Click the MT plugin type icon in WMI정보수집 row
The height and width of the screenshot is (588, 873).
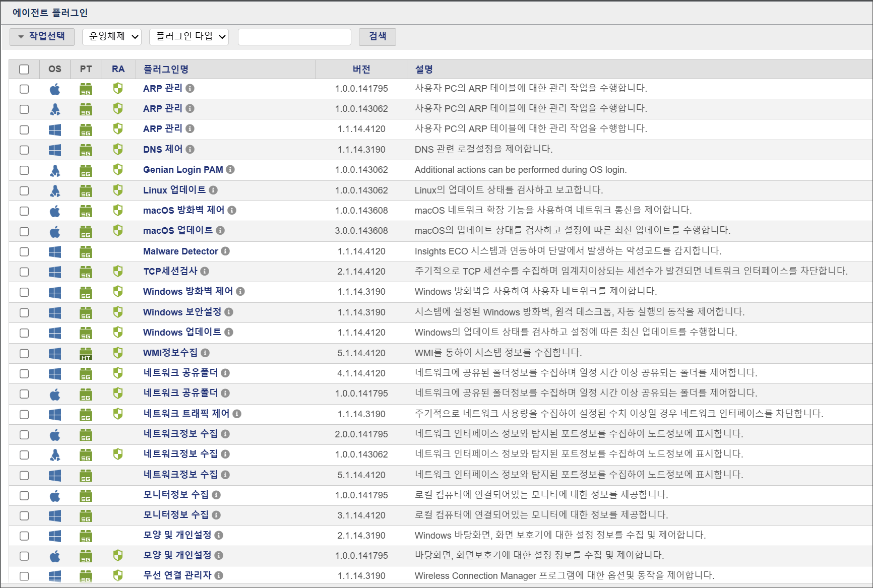86,353
